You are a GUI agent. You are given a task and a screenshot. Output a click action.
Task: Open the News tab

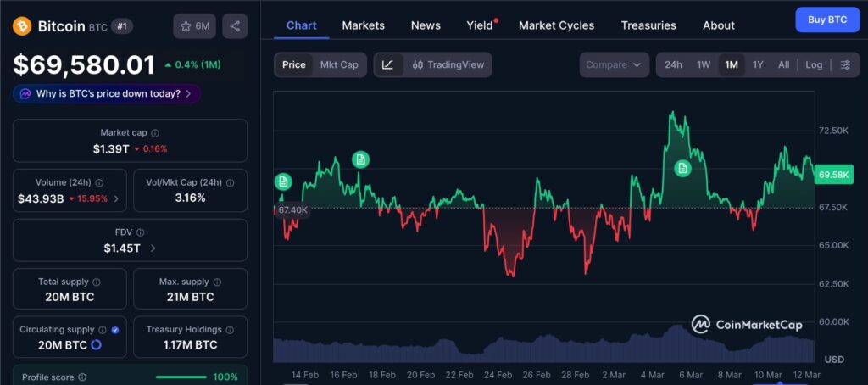click(426, 25)
